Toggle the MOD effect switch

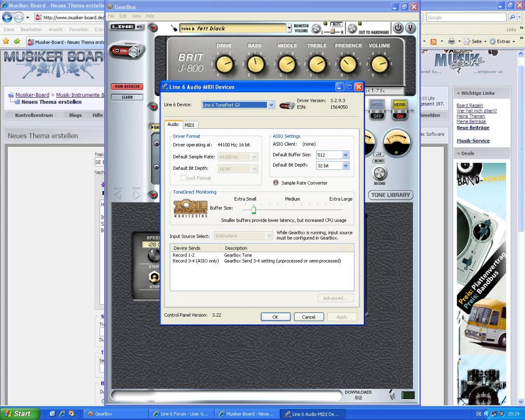(x=376, y=110)
